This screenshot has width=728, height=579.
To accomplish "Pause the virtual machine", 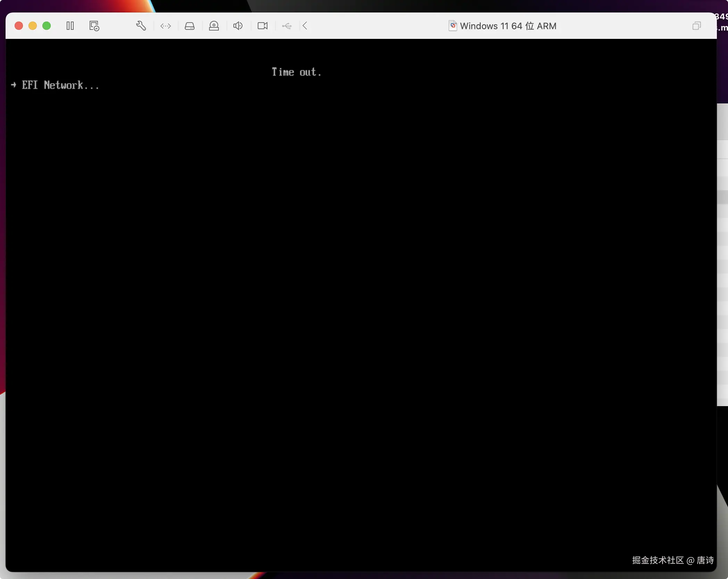I will [x=70, y=26].
